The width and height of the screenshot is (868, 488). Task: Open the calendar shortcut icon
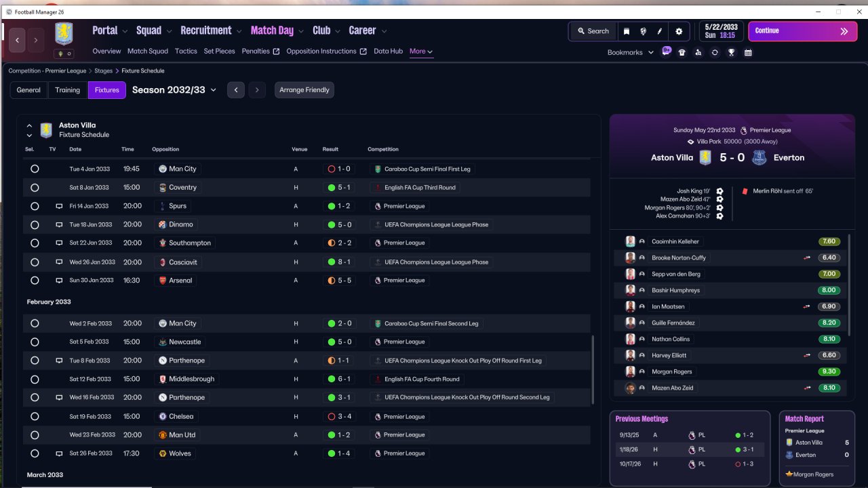(x=748, y=52)
